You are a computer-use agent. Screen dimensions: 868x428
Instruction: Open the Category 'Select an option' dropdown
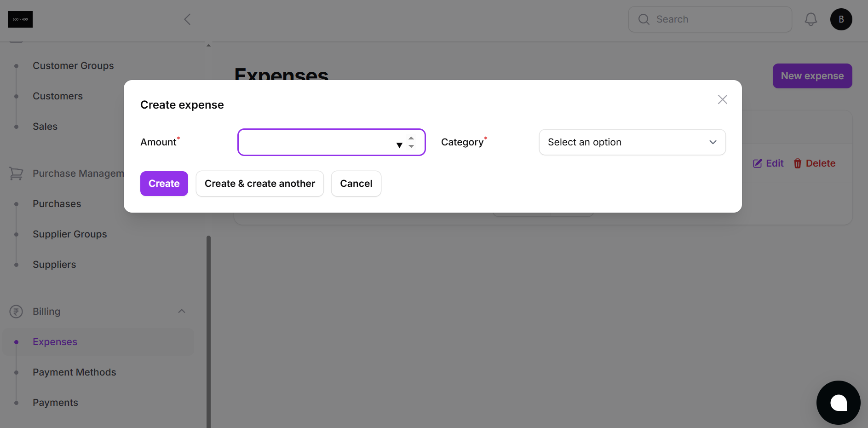632,142
